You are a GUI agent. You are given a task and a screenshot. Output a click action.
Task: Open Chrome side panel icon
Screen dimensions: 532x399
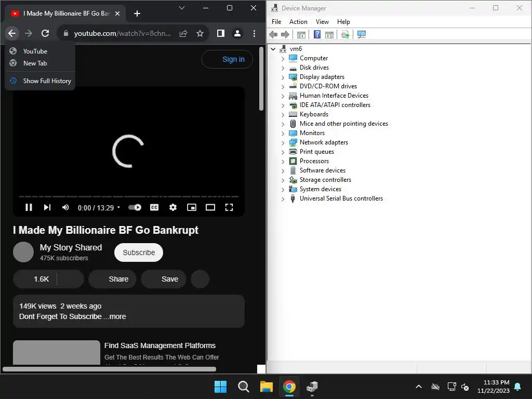220,33
